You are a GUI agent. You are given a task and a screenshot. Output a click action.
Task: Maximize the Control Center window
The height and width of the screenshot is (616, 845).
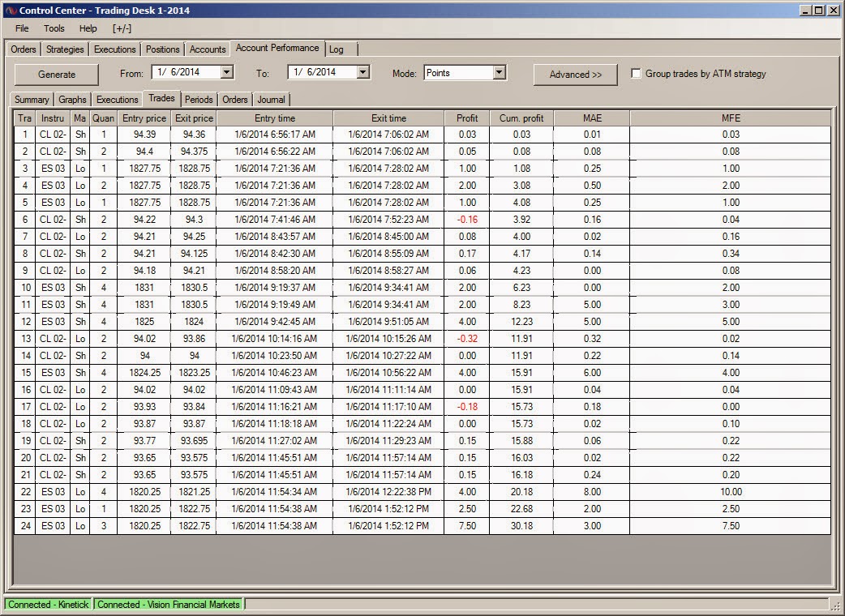click(x=818, y=11)
